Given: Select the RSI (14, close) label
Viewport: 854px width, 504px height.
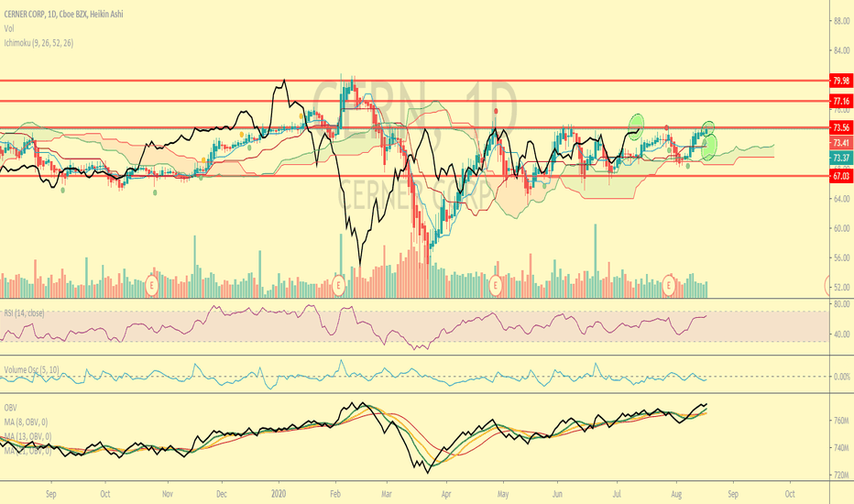Looking at the screenshot, I should (x=24, y=312).
